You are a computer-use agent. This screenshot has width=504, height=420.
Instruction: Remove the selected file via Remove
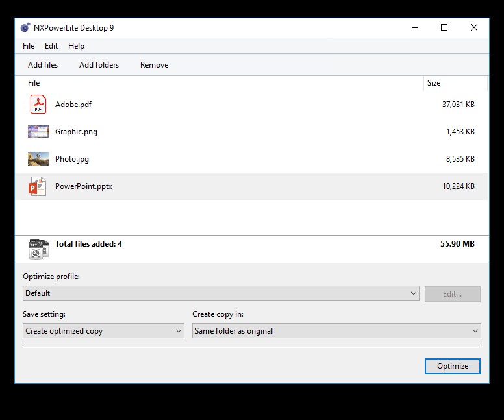pos(154,65)
